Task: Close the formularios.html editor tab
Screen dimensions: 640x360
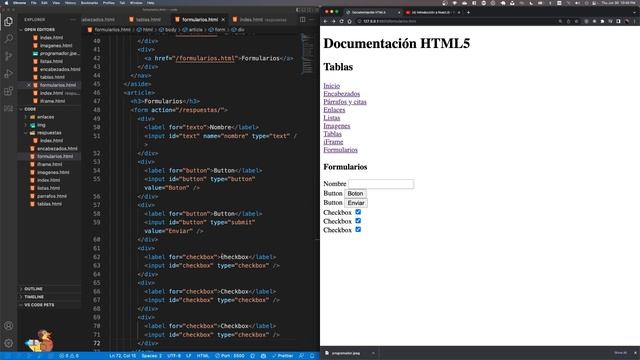Action: coord(223,20)
